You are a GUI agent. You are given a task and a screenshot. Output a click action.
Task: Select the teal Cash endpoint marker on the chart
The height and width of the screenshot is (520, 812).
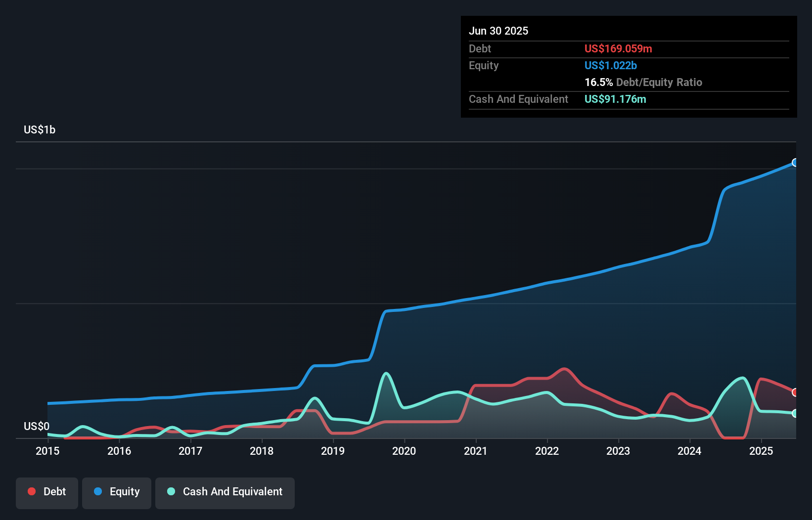(795, 413)
